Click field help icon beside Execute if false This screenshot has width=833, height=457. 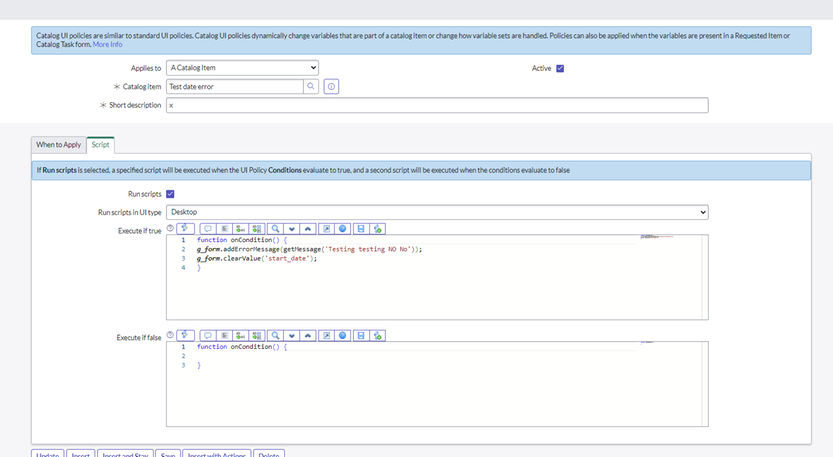[x=170, y=335]
